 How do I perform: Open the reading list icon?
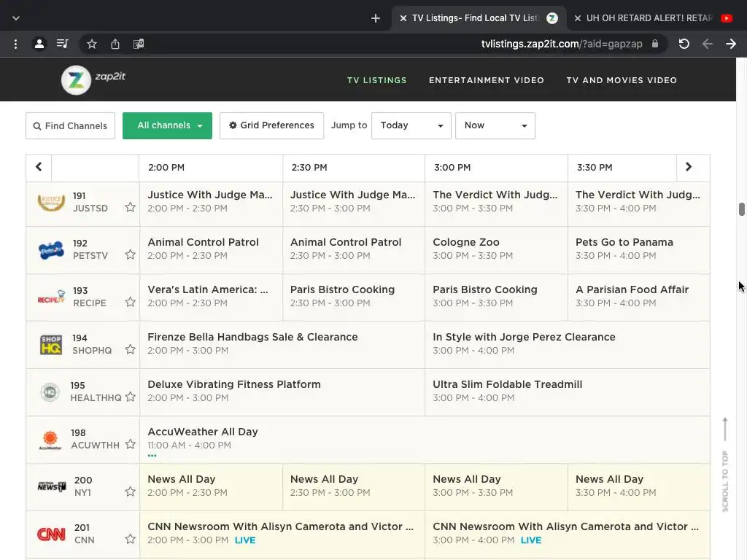point(63,44)
